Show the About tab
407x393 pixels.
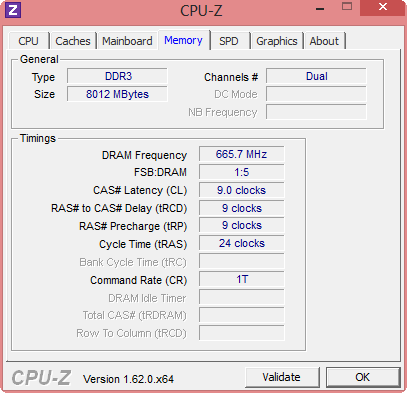[x=324, y=41]
